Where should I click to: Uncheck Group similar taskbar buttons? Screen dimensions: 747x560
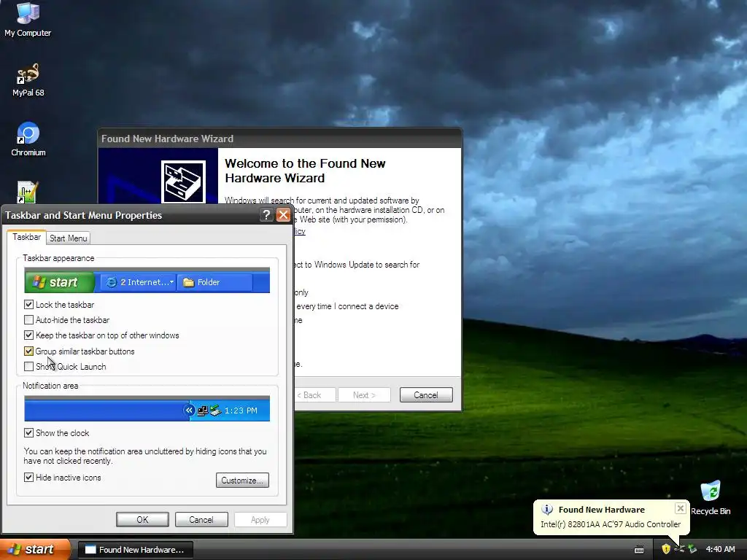(28, 351)
